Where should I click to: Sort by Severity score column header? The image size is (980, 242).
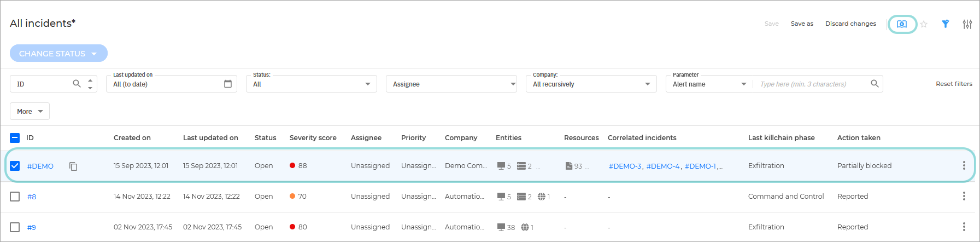[x=313, y=138]
